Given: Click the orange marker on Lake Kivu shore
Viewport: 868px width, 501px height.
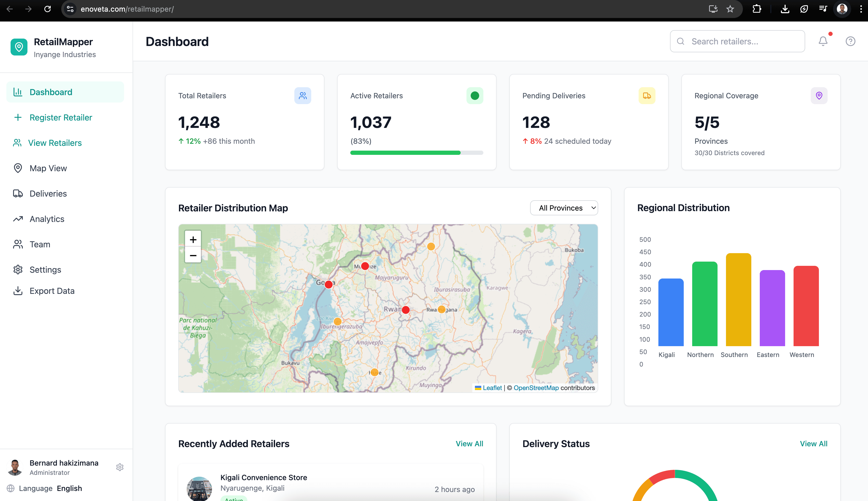Looking at the screenshot, I should [338, 321].
